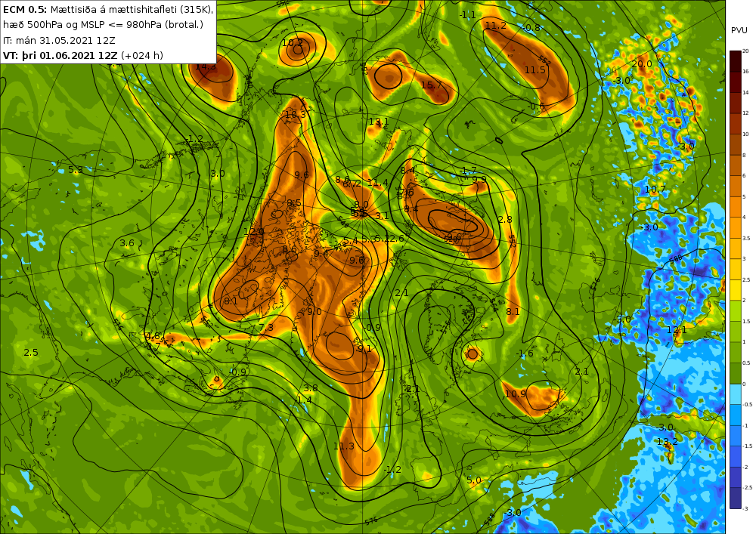Pick the orange segment between 4 and 5

(x=736, y=206)
